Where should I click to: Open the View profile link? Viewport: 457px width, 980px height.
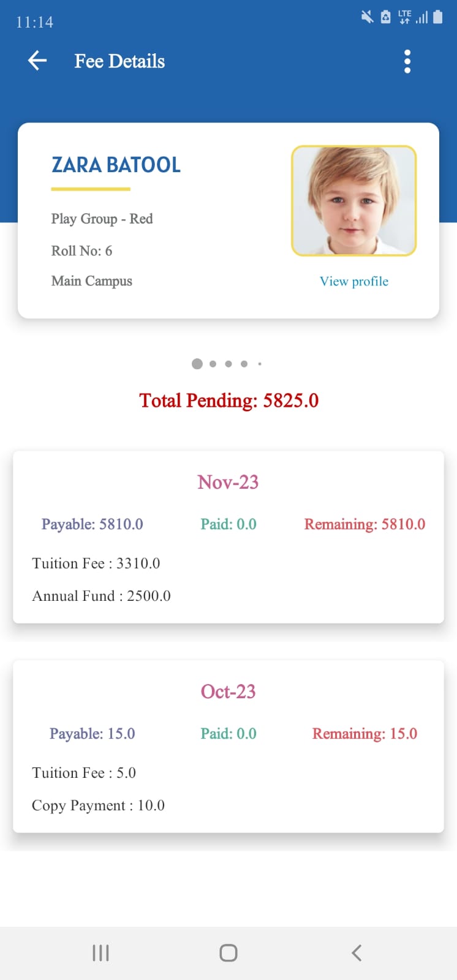354,281
